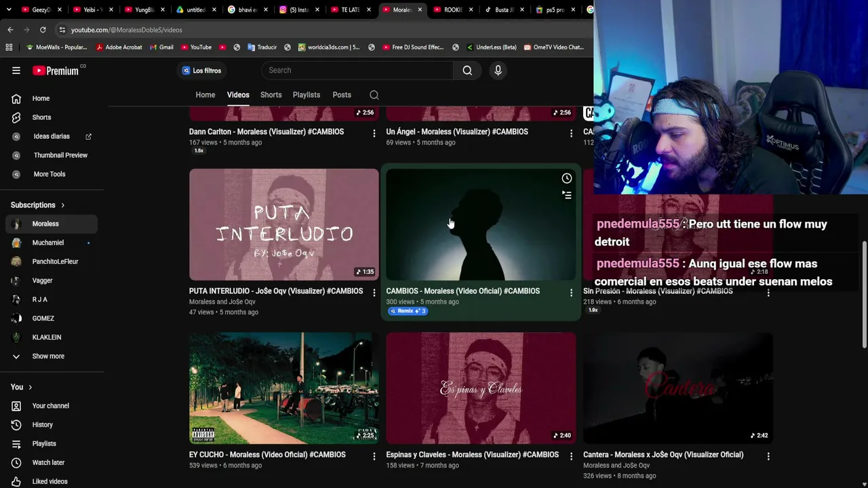Open the three-dot menu for Cantera video

768,457
